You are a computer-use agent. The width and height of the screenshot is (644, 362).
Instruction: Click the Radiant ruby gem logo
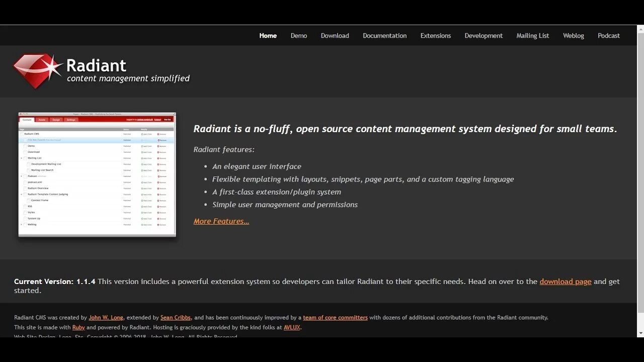(x=38, y=71)
